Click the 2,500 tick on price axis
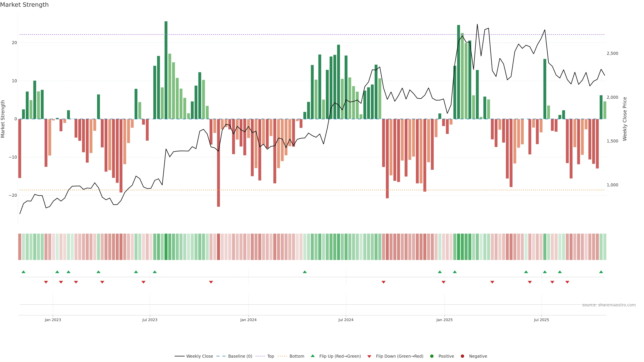This screenshot has height=362, width=644. click(612, 53)
